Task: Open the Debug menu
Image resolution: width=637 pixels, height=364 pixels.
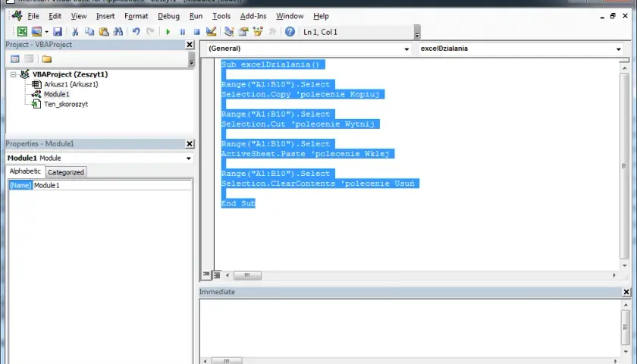Action: [x=168, y=16]
